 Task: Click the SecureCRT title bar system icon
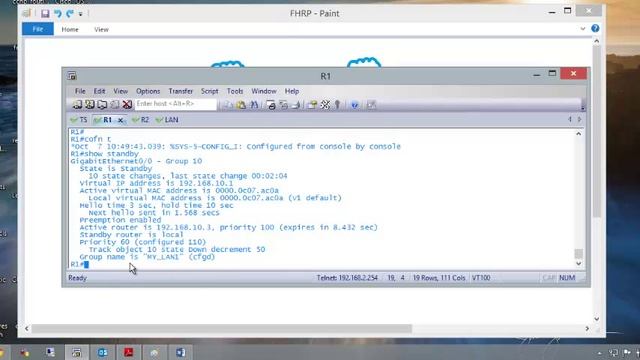click(72, 76)
